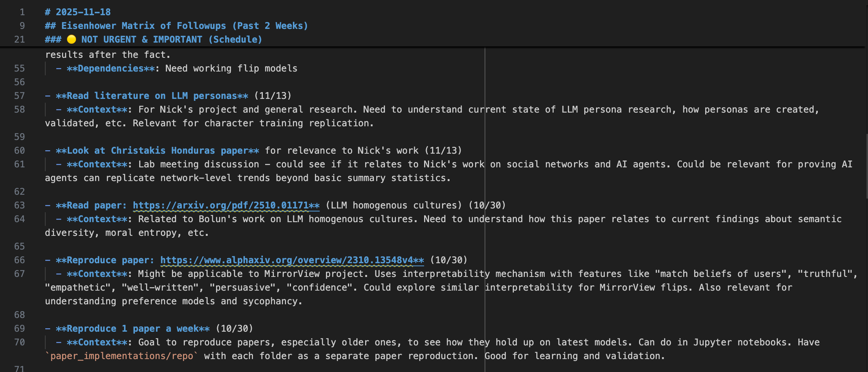Viewport: 868px width, 372px height.
Task: Select line number 63 in the gutter
Action: click(x=19, y=205)
